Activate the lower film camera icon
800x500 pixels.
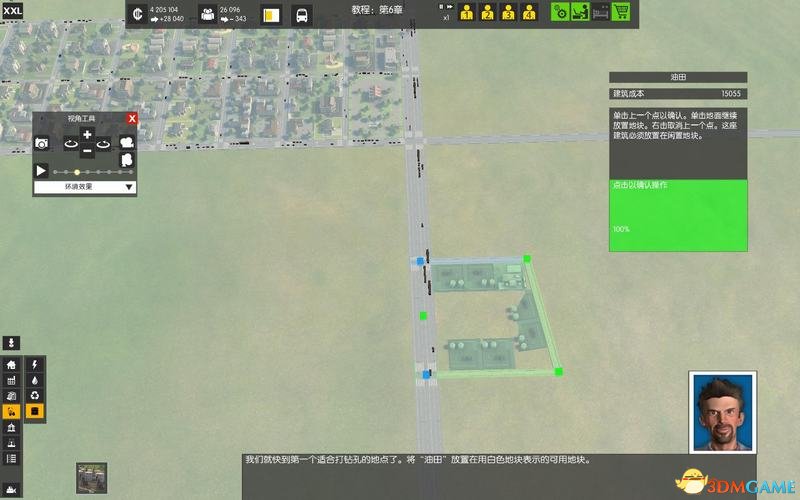pos(127,160)
